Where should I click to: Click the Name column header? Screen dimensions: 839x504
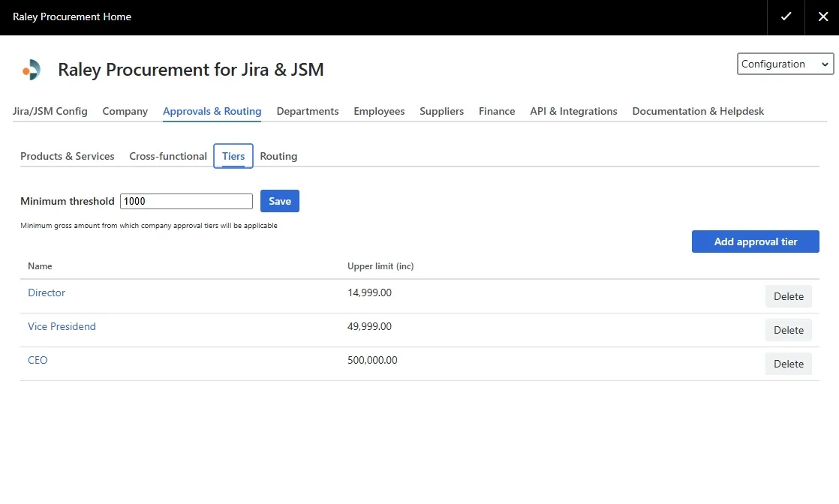click(40, 266)
